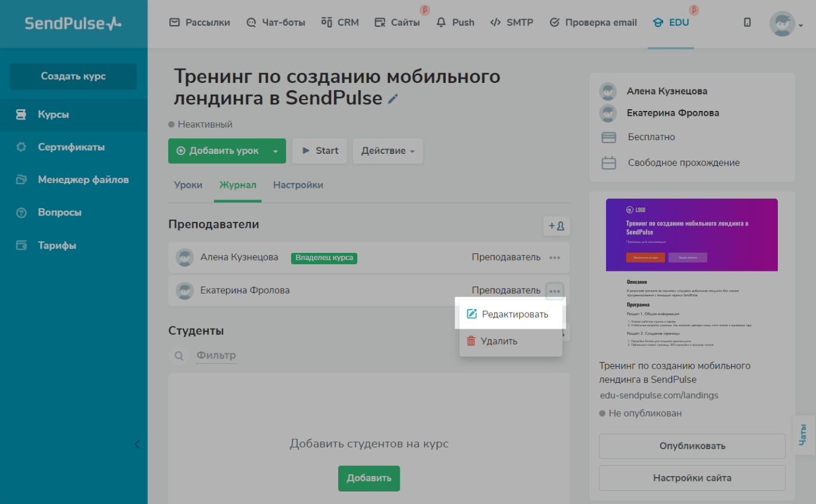Open Вопросы in the sidebar
This screenshot has height=504, width=816.
coord(73,212)
